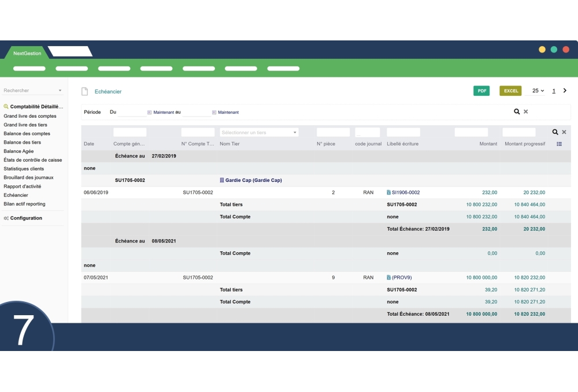This screenshot has height=392, width=578.
Task: Select Balance Agée in the sidebar
Action: tap(19, 151)
